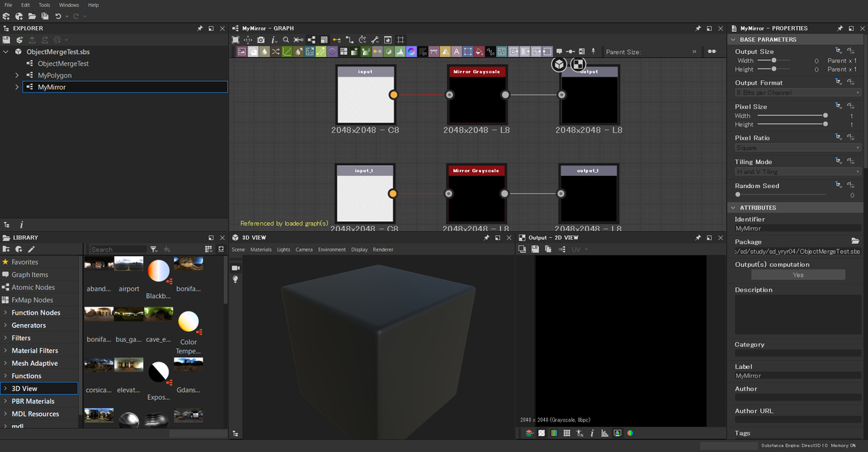Open the Materials menu in 3D View
The width and height of the screenshot is (868, 452).
(x=260, y=250)
